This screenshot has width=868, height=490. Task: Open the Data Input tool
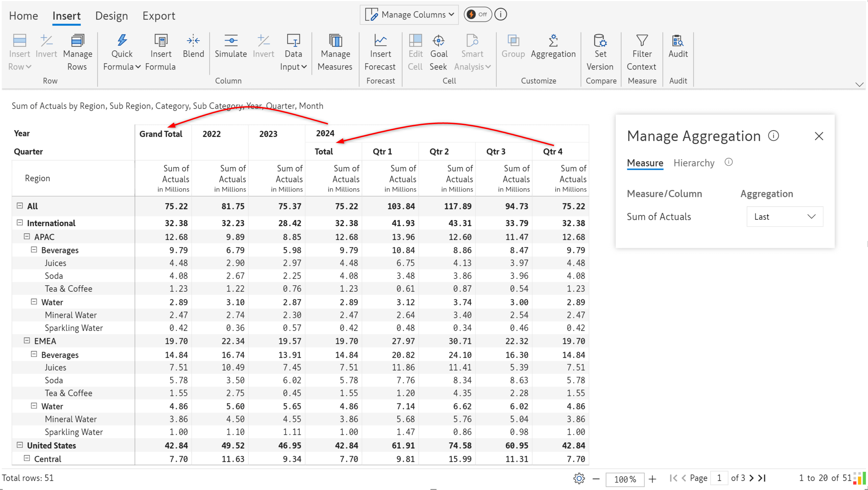tap(293, 52)
